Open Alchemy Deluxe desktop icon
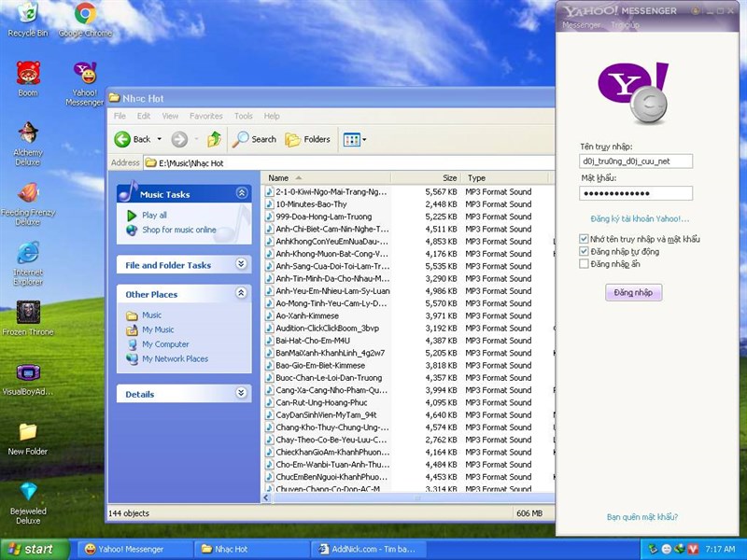This screenshot has width=747, height=560. [x=28, y=144]
